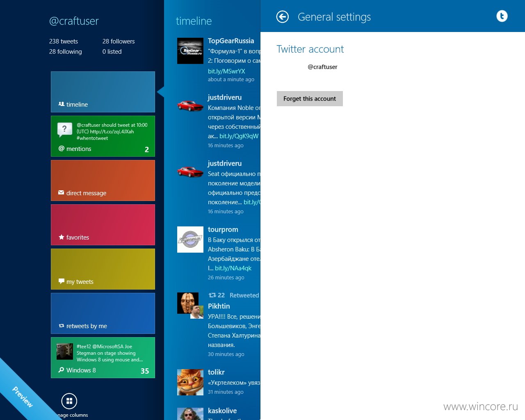
Task: Click the Tweetro logo icon in settings header
Action: point(502,16)
